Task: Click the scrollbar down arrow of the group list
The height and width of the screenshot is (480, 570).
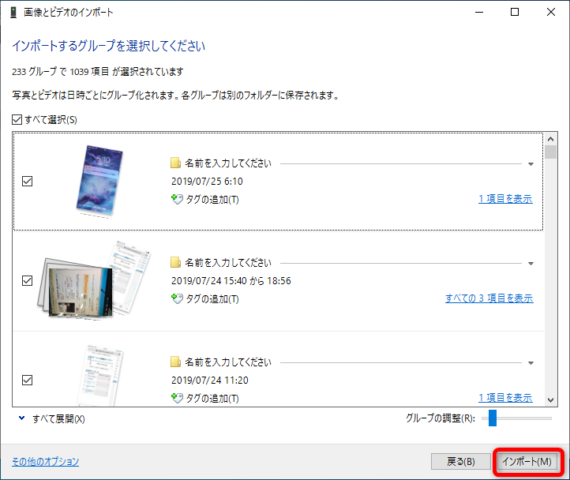Action: (551, 400)
